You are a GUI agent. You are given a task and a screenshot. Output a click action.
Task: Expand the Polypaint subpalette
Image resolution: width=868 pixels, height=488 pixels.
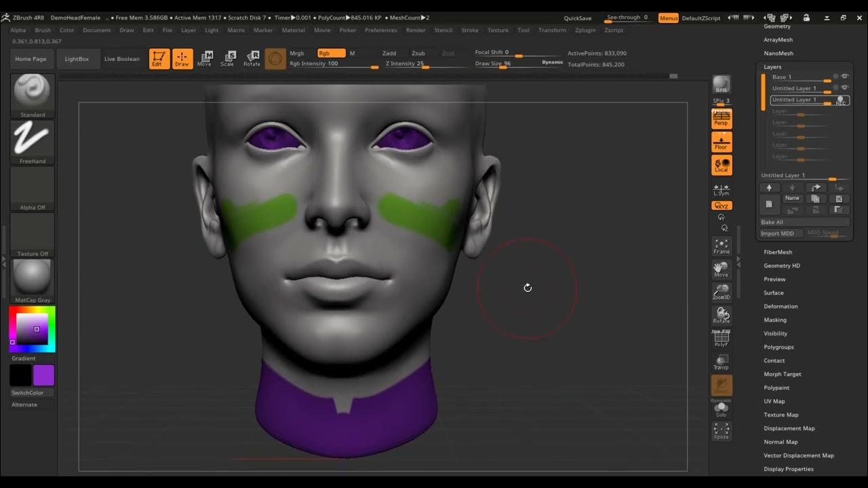(x=776, y=388)
